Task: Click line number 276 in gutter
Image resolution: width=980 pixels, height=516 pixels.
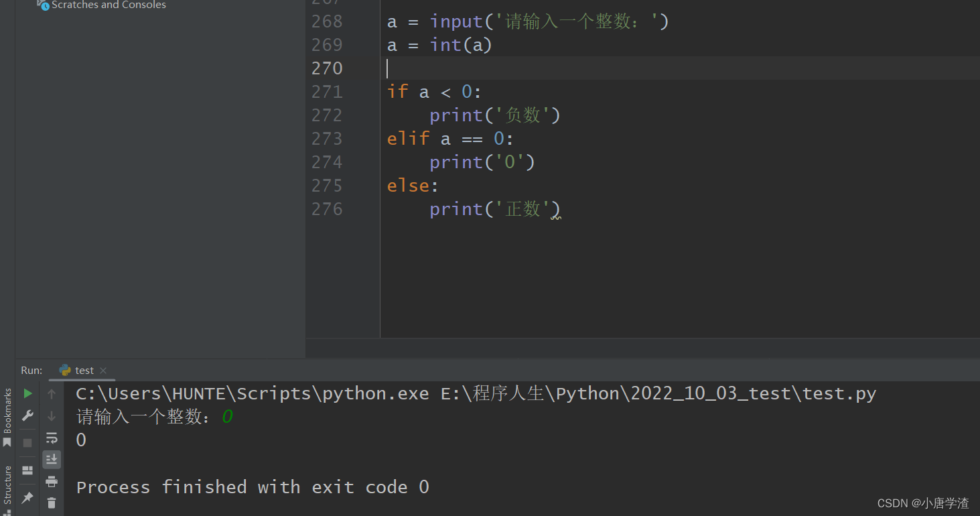Action: click(327, 209)
